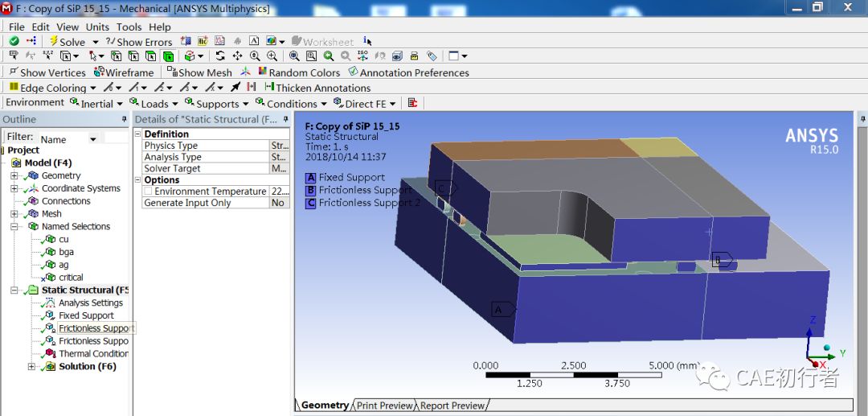Expand the Mesh tree node
This screenshot has height=416, width=868.
[14, 214]
